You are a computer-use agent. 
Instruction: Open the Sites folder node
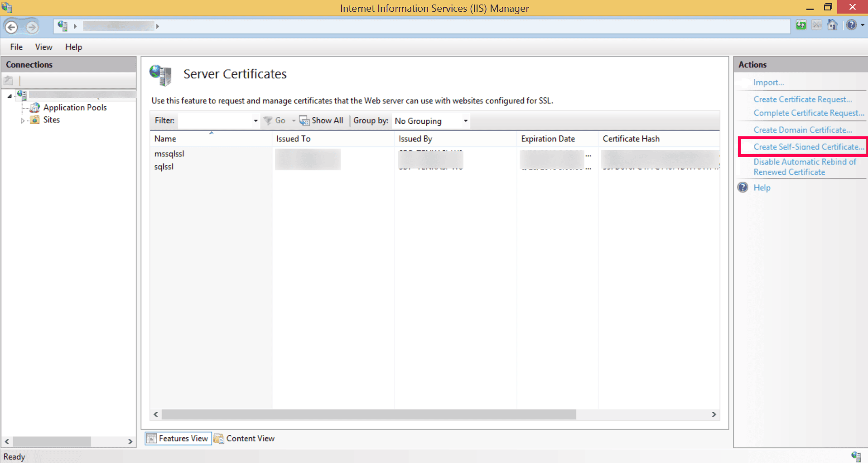point(52,120)
